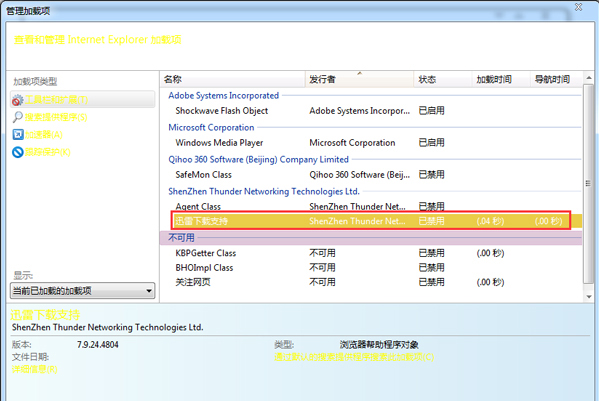Click the 导航时间 column header
The image size is (599, 401).
pyautogui.click(x=556, y=79)
